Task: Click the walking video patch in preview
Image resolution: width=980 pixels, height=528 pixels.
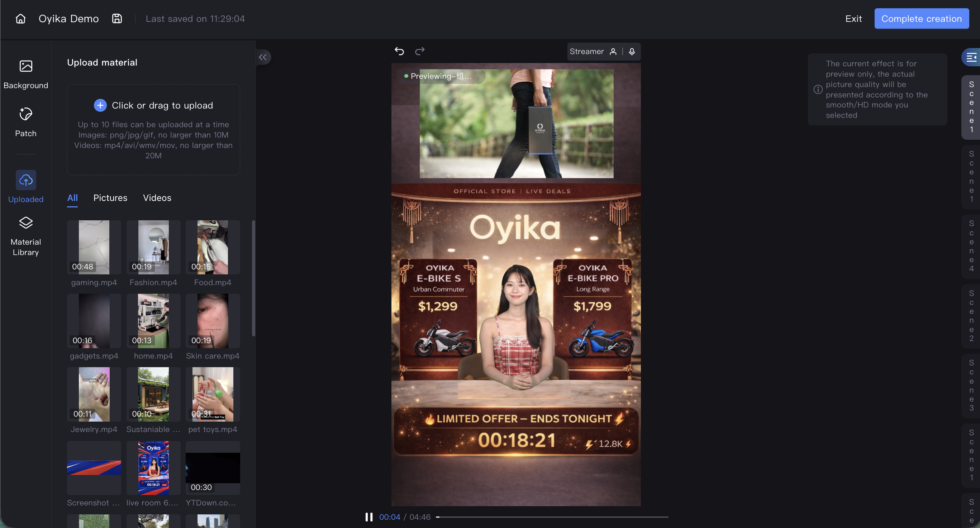Action: (516, 124)
